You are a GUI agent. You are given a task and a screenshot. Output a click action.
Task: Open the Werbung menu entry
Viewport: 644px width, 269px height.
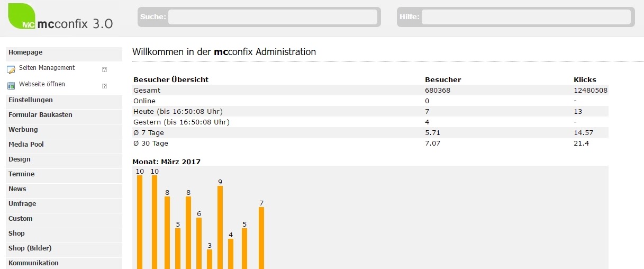[23, 130]
